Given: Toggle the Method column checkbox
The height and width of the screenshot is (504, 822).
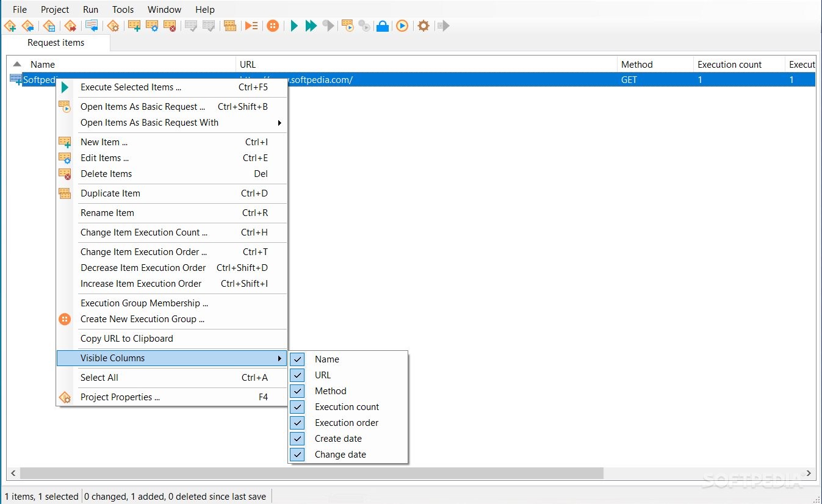Looking at the screenshot, I should (297, 391).
